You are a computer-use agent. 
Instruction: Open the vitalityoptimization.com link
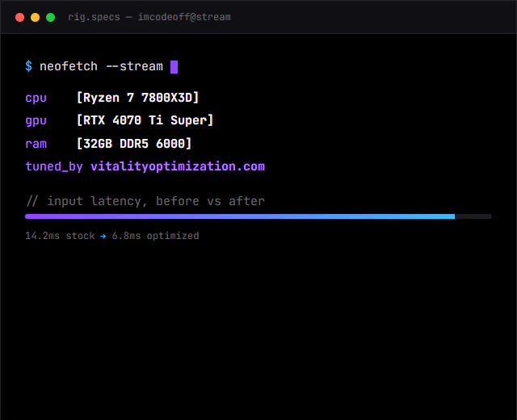pyautogui.click(x=178, y=166)
